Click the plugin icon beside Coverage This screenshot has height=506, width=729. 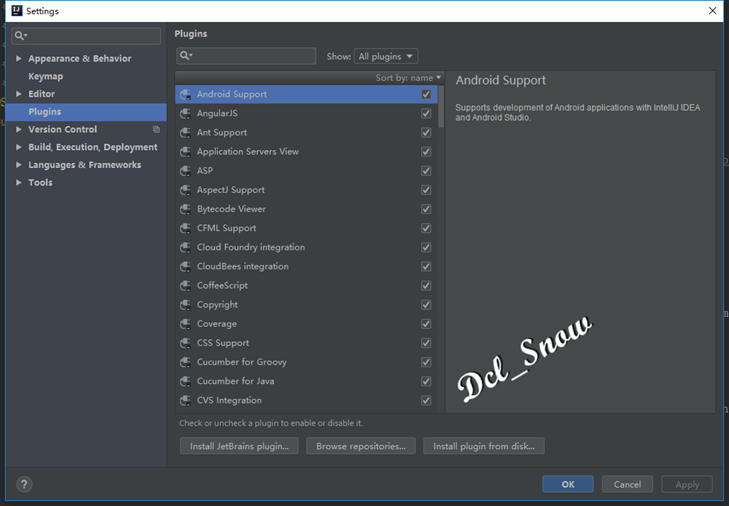(x=185, y=324)
